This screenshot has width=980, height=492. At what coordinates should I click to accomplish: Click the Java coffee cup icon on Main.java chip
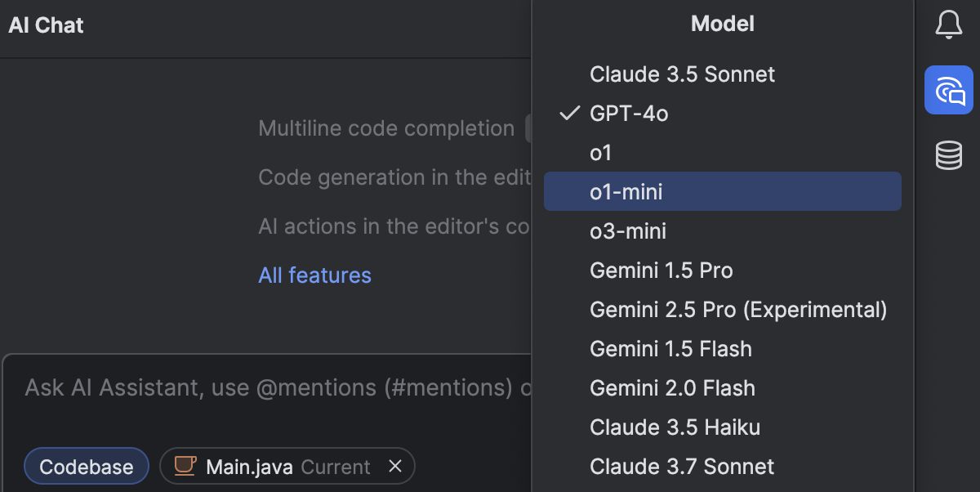(x=185, y=466)
